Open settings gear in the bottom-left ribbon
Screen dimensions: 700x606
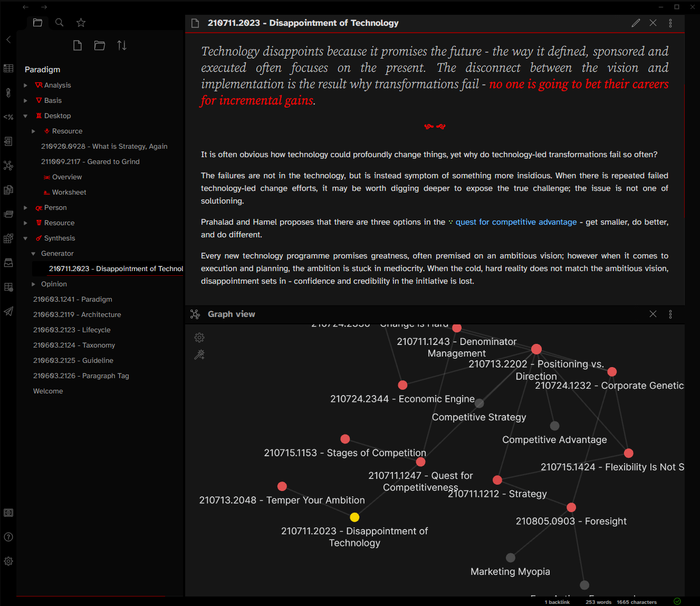8,561
